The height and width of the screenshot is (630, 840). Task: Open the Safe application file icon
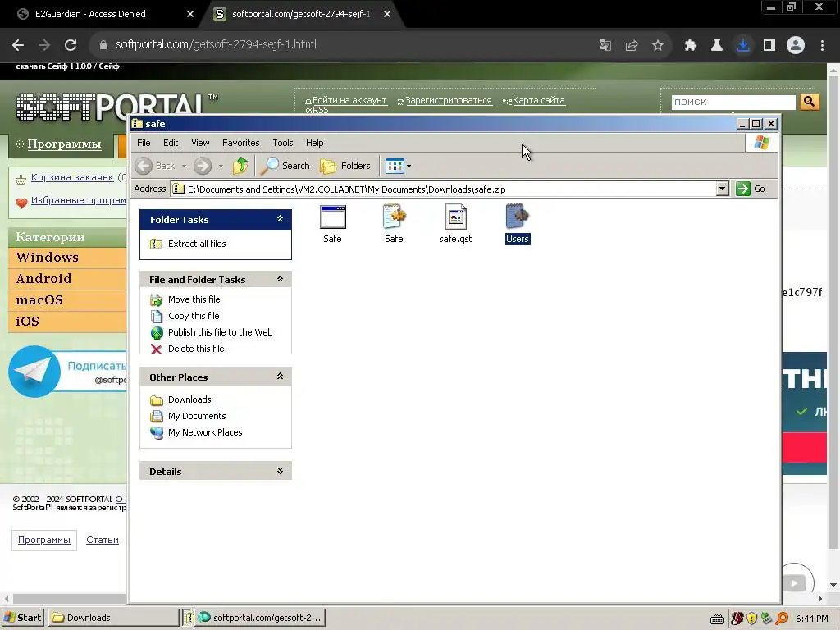[333, 217]
